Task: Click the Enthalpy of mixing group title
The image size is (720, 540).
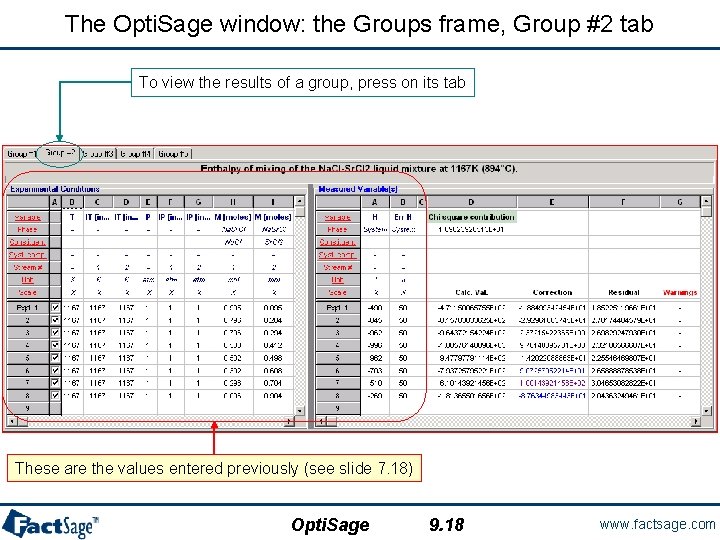Action: (x=359, y=169)
